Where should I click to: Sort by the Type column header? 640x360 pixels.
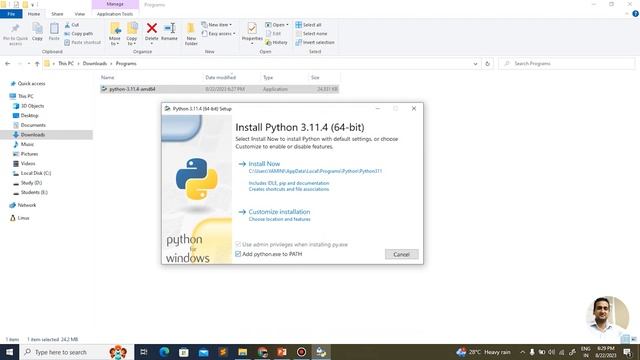(x=268, y=78)
